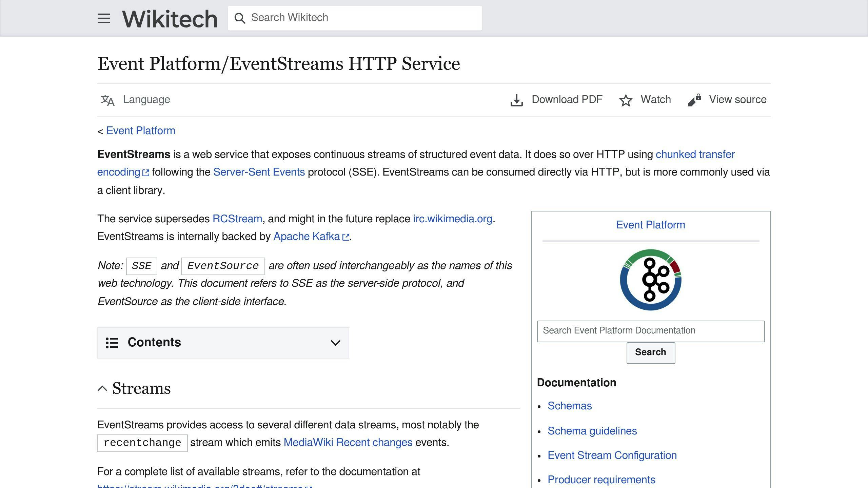The image size is (868, 488).
Task: Open the Schemas documentation link
Action: tap(570, 406)
